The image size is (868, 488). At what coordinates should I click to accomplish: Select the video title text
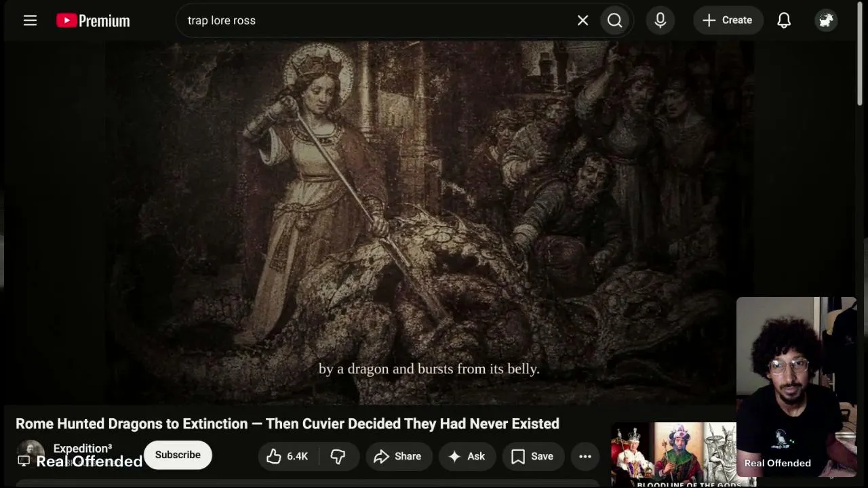point(288,424)
